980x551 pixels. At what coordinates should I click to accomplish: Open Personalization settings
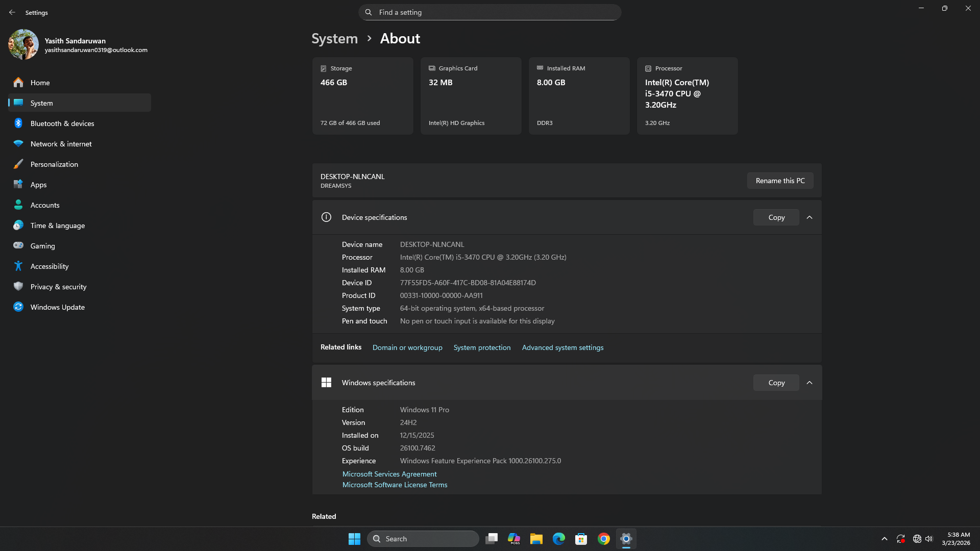pos(54,164)
